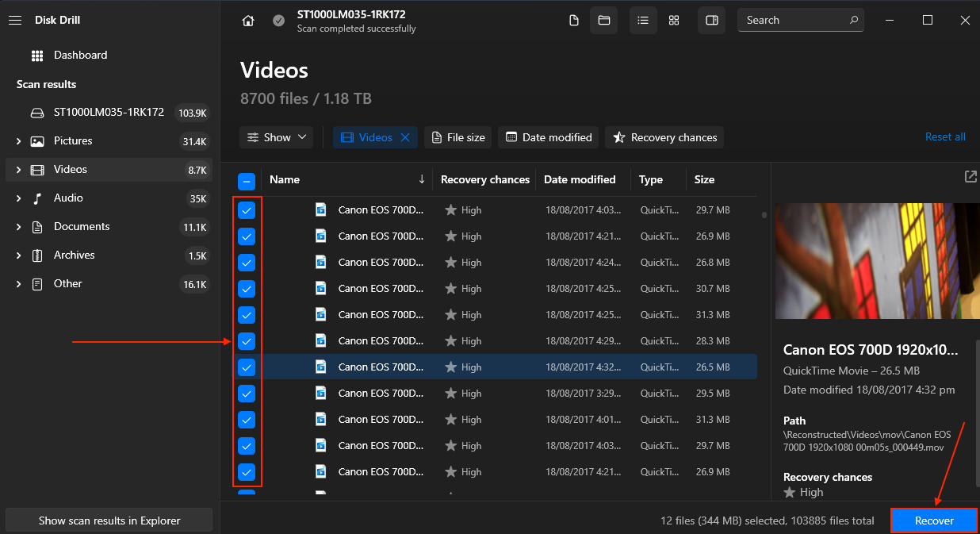
Task: Click the Other category icon
Action: (x=37, y=284)
